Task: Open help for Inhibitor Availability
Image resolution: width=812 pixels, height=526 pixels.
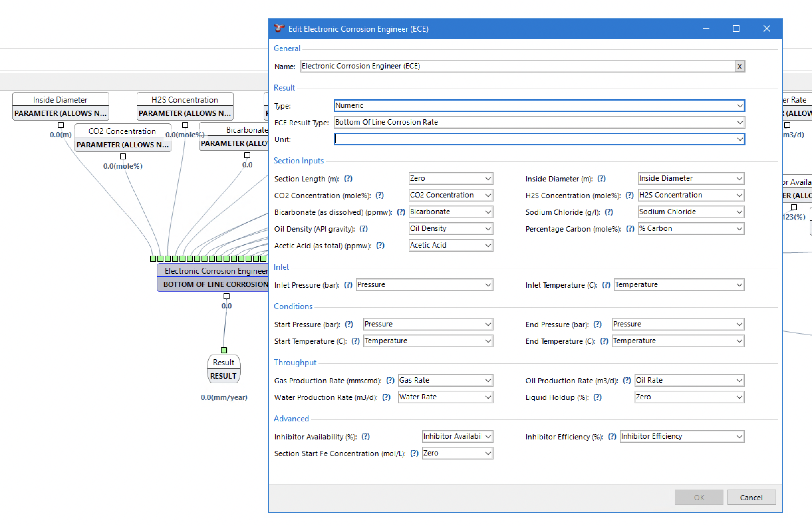Action: pyautogui.click(x=366, y=436)
